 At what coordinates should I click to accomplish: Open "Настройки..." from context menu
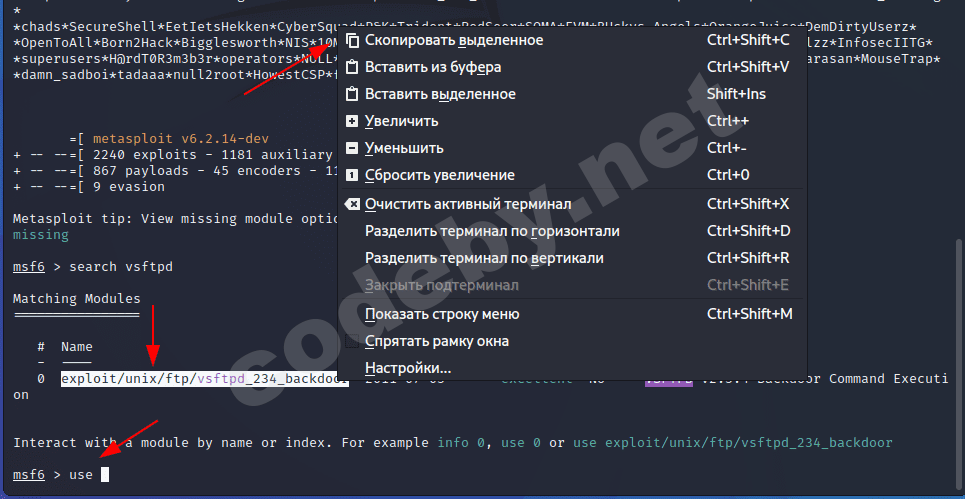coord(572,369)
